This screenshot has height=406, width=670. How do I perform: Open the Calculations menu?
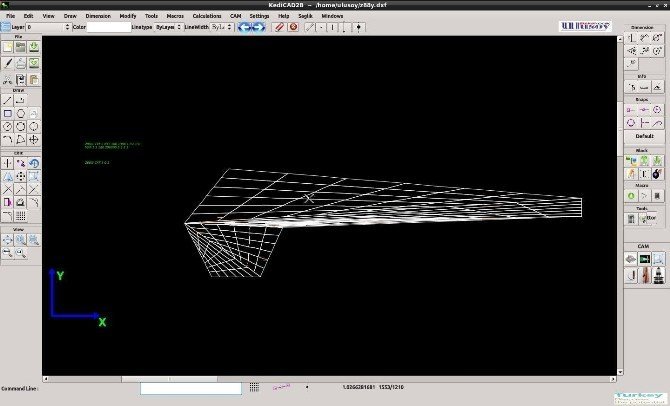pyautogui.click(x=207, y=16)
